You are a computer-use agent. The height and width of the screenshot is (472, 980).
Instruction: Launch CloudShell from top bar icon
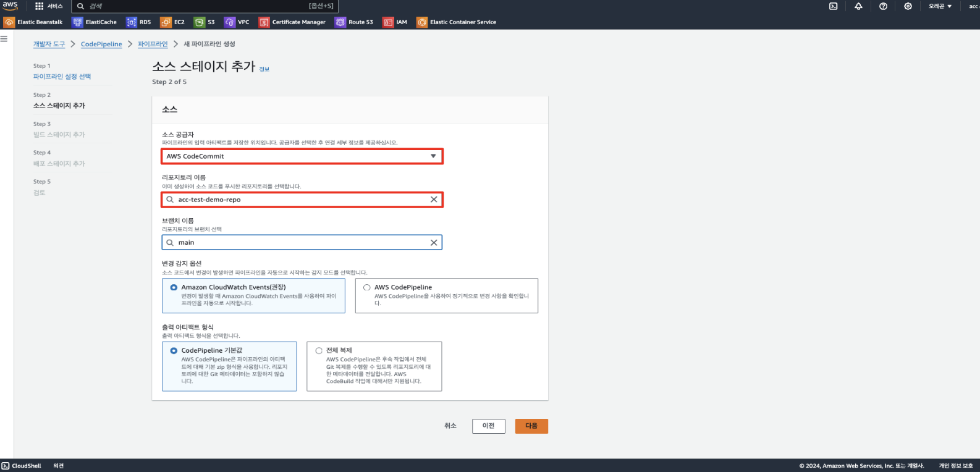click(x=833, y=6)
